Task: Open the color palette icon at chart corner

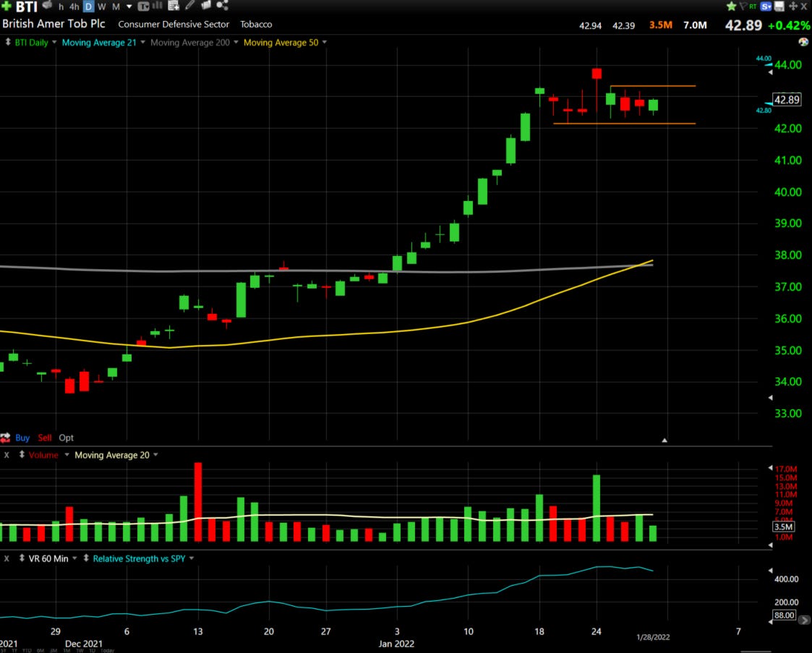Action: (x=803, y=41)
